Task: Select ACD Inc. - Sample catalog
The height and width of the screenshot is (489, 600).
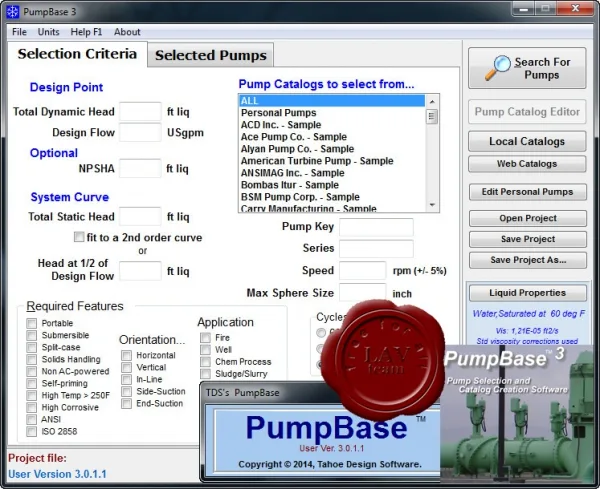Action: coord(332,125)
